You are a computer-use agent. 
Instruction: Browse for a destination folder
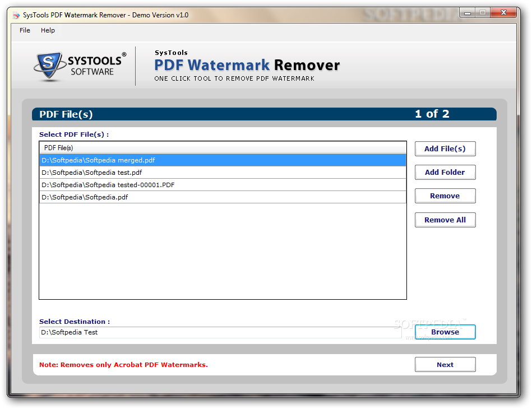pyautogui.click(x=445, y=332)
